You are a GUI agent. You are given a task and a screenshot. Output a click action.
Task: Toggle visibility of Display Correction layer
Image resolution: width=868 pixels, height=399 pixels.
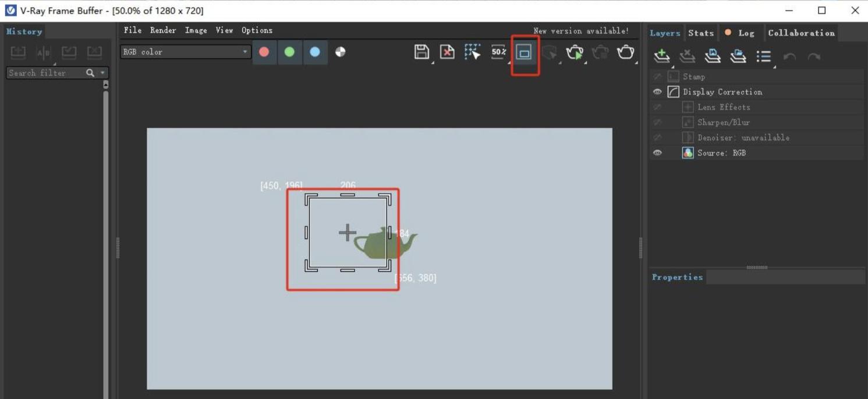click(657, 92)
